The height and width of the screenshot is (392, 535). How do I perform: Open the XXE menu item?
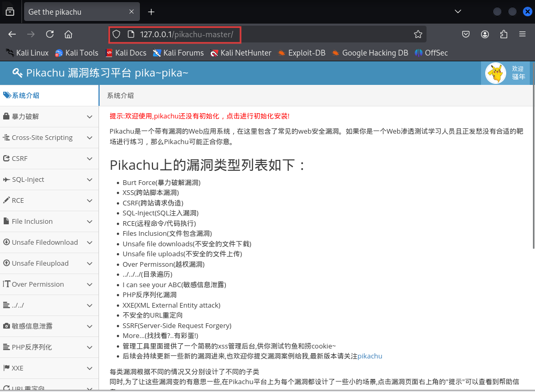click(x=49, y=368)
